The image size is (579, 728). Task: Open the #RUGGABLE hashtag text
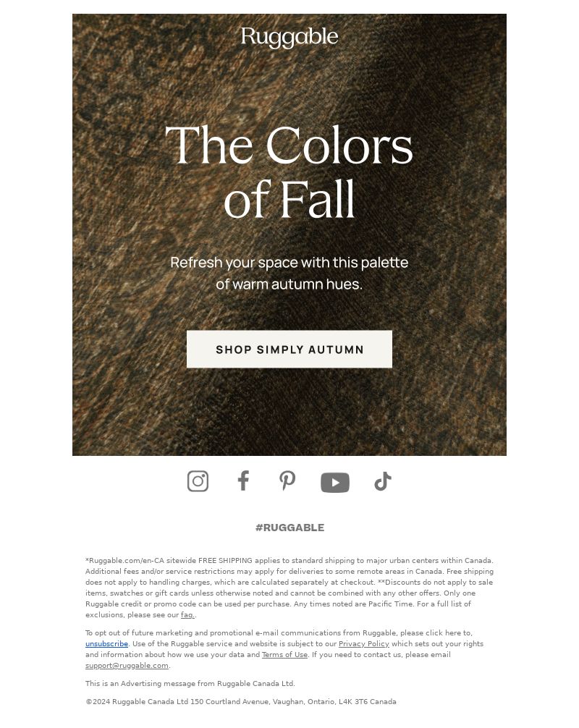(x=289, y=528)
